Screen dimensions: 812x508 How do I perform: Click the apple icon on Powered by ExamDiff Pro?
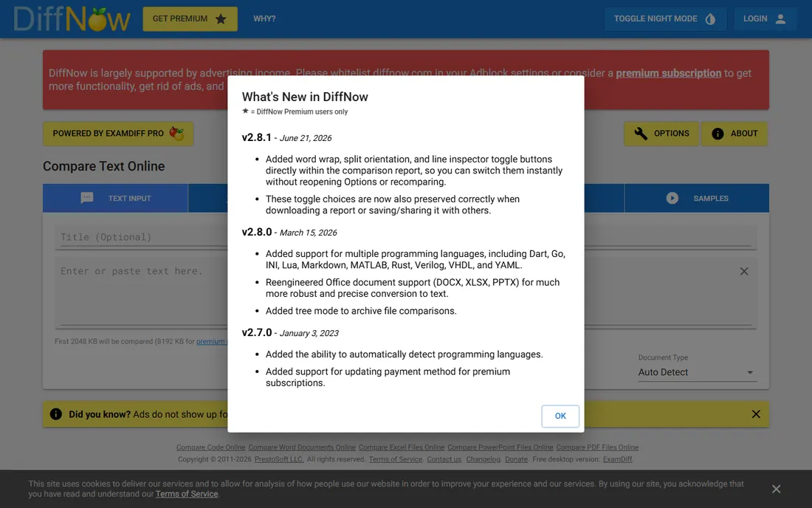176,134
